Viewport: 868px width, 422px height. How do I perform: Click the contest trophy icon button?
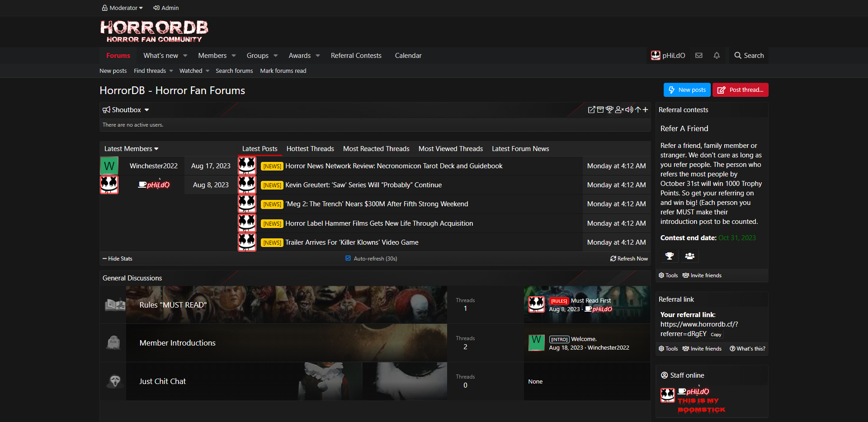pos(670,256)
